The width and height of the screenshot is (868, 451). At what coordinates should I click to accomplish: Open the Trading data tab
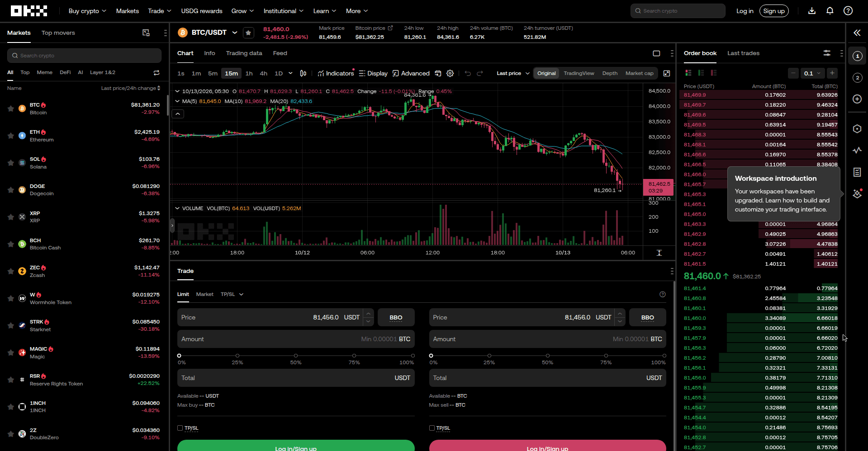(x=244, y=53)
